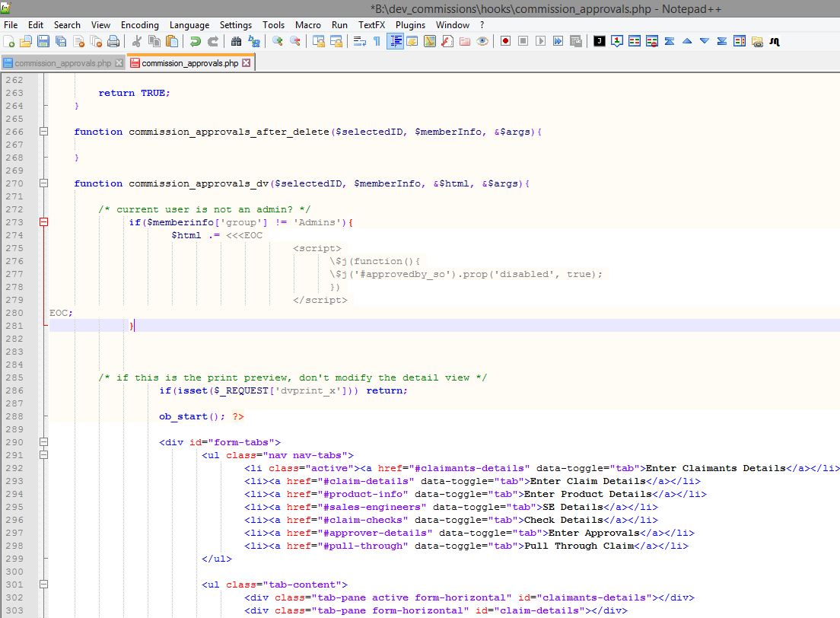The height and width of the screenshot is (618, 840).
Task: Toggle the indent guide toolbar button
Action: (x=395, y=41)
